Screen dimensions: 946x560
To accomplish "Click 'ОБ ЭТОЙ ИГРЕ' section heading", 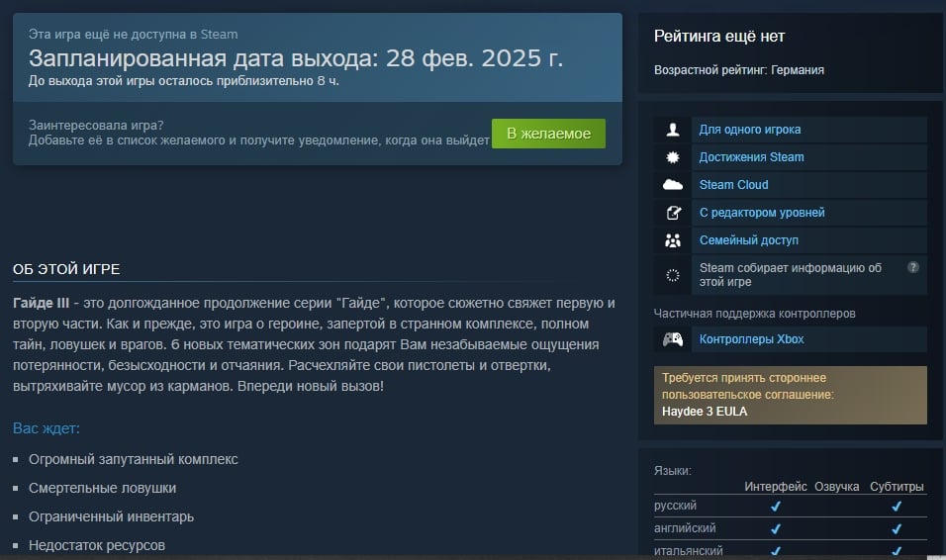I will tap(66, 269).
